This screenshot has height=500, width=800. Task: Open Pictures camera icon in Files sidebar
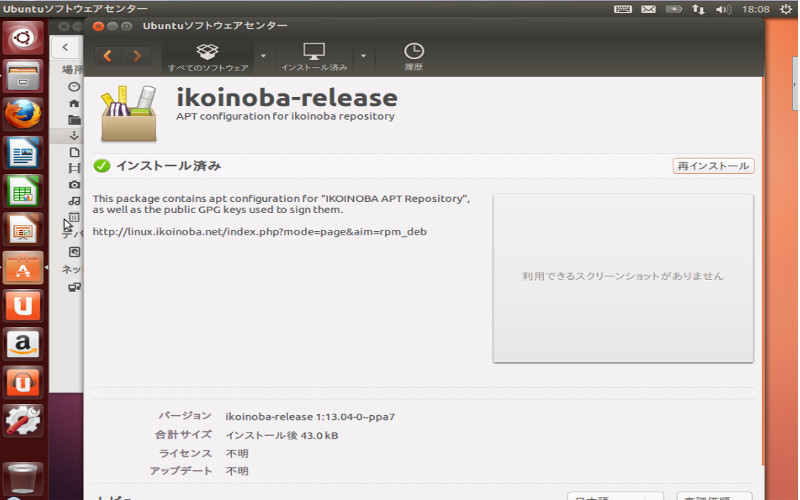(x=74, y=185)
